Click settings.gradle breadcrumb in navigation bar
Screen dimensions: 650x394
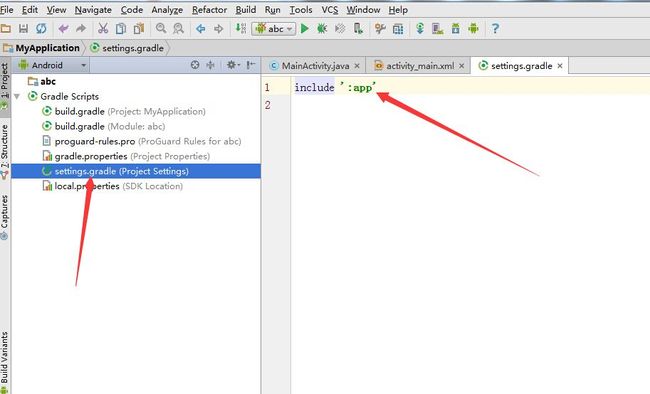pyautogui.click(x=127, y=48)
